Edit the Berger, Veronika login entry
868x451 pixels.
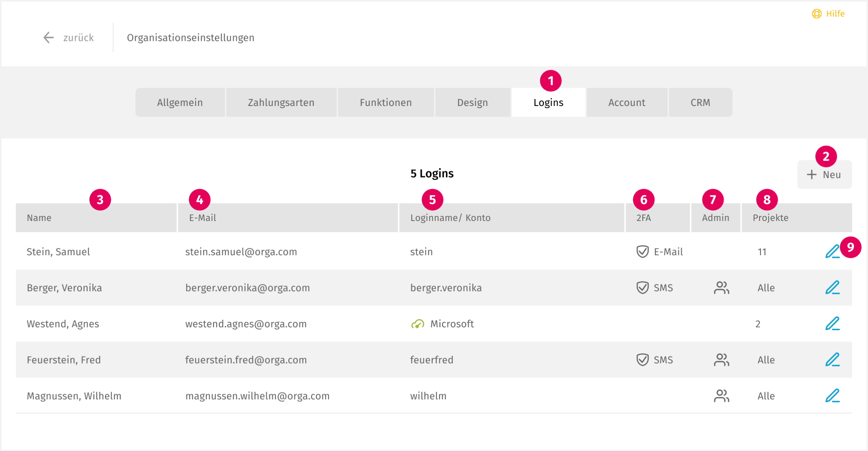tap(832, 288)
